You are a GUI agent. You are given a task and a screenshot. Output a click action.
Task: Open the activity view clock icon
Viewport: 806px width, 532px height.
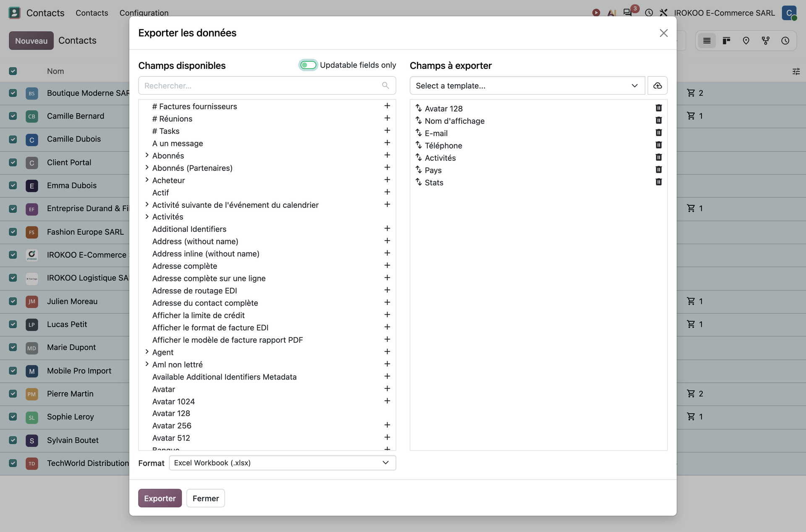click(785, 41)
